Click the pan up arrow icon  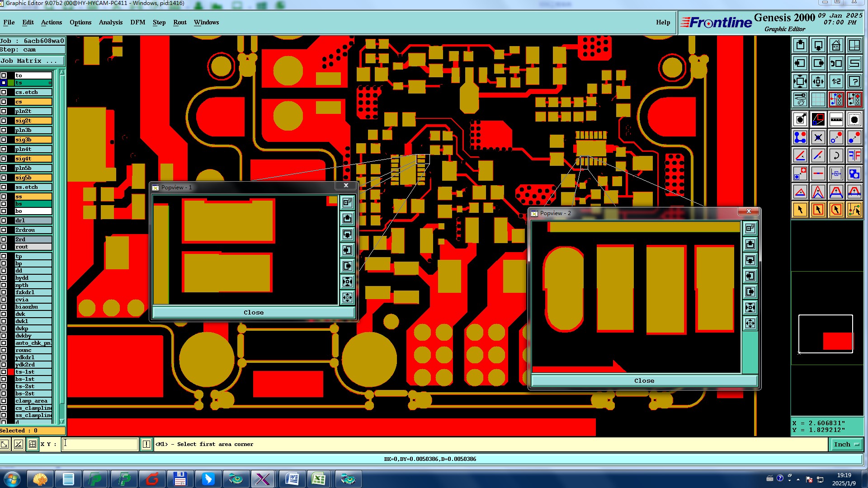(800, 45)
